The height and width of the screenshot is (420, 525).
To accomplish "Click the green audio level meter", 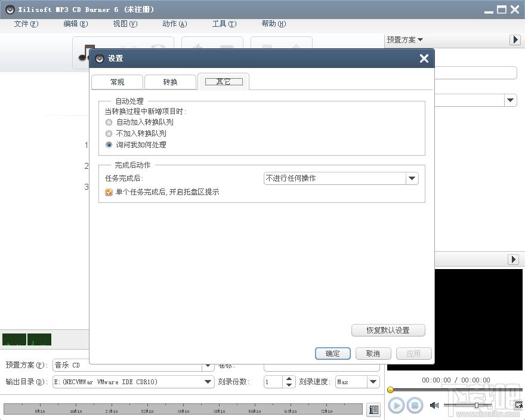I will pyautogui.click(x=27, y=339).
